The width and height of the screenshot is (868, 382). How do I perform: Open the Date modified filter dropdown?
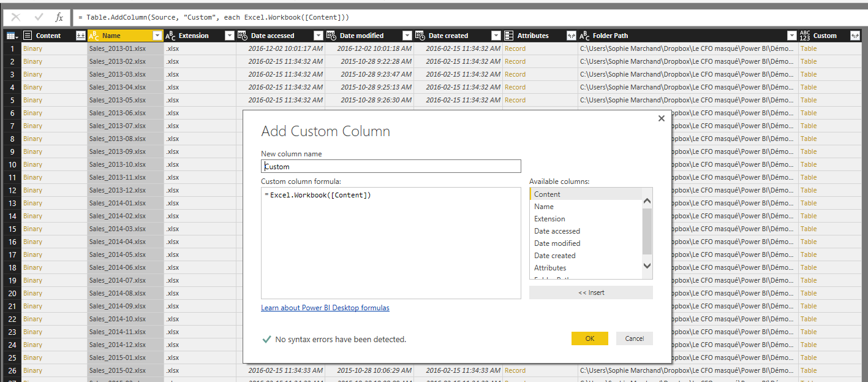coord(407,36)
